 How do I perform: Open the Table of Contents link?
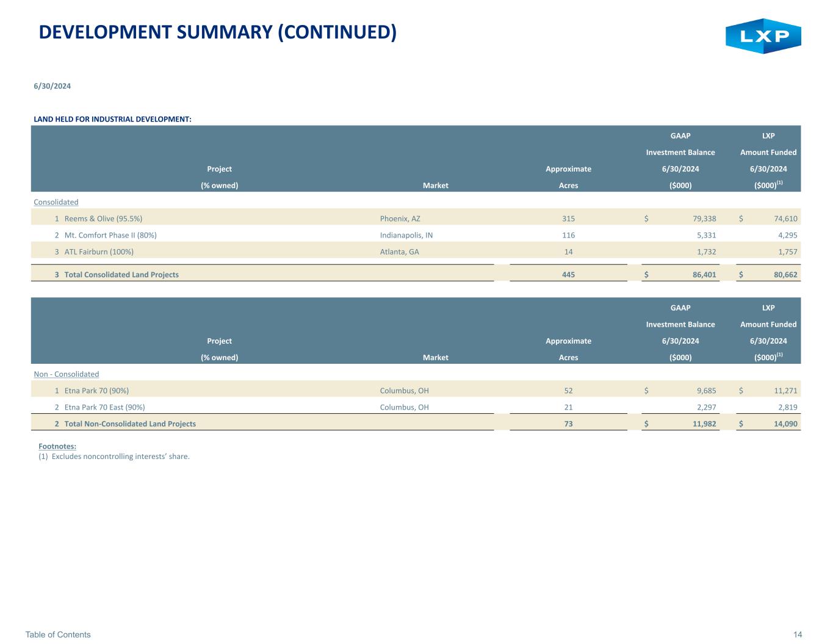coord(58,635)
